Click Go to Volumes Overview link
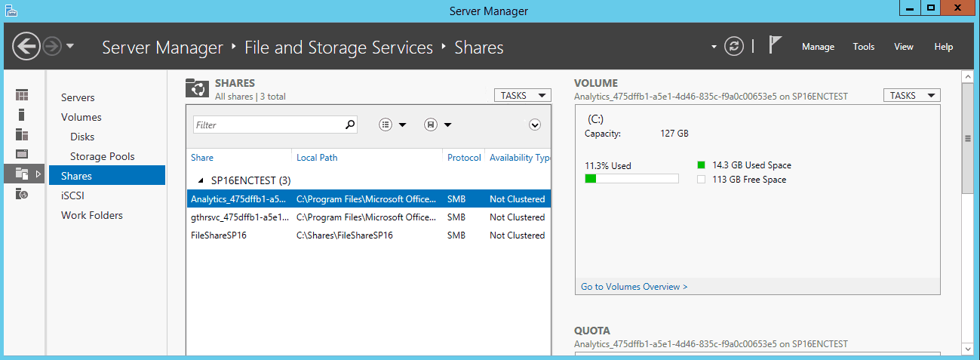Viewport: 980px width, 360px height. tap(634, 287)
